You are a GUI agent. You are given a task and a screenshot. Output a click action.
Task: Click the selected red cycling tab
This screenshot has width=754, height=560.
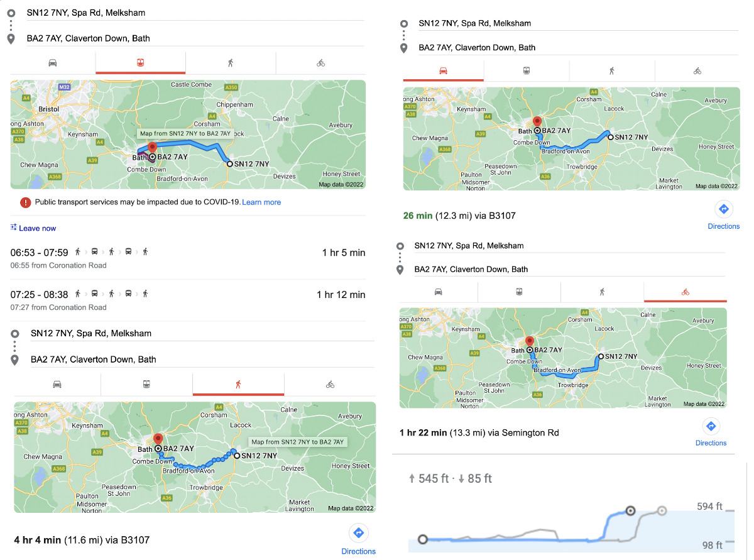(685, 292)
